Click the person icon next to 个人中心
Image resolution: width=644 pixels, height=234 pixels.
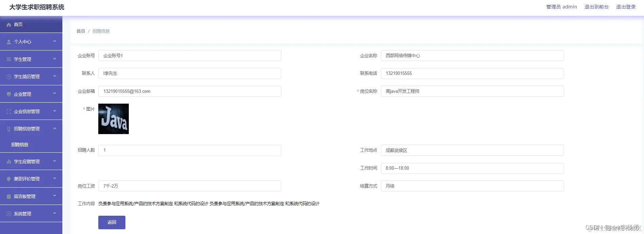point(9,42)
